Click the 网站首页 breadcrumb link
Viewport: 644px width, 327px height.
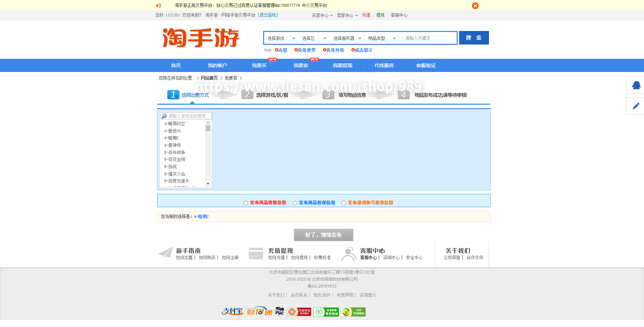(209, 78)
